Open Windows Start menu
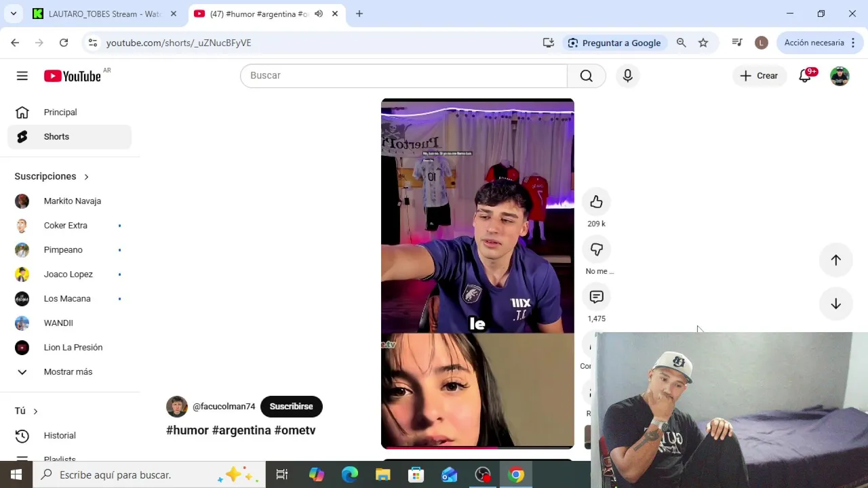The height and width of the screenshot is (488, 868). 16,474
